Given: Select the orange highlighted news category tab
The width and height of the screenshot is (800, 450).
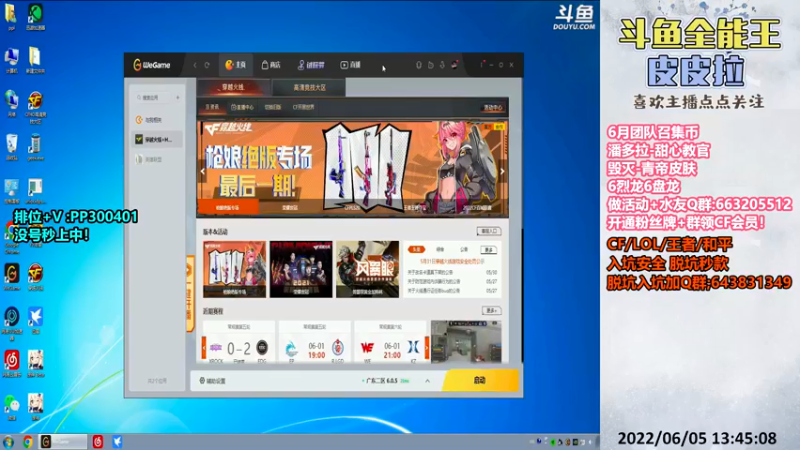Looking at the screenshot, I should tap(416, 249).
